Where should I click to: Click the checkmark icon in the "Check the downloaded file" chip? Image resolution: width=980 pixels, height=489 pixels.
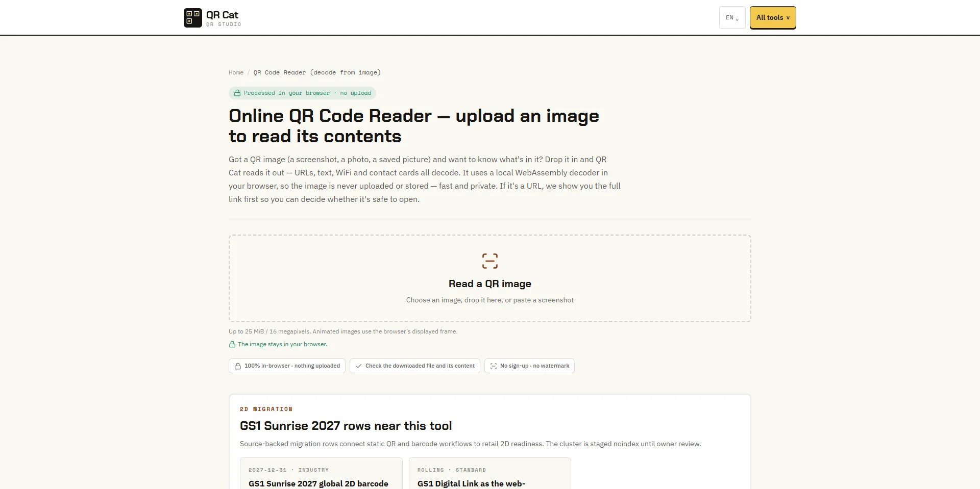(359, 366)
